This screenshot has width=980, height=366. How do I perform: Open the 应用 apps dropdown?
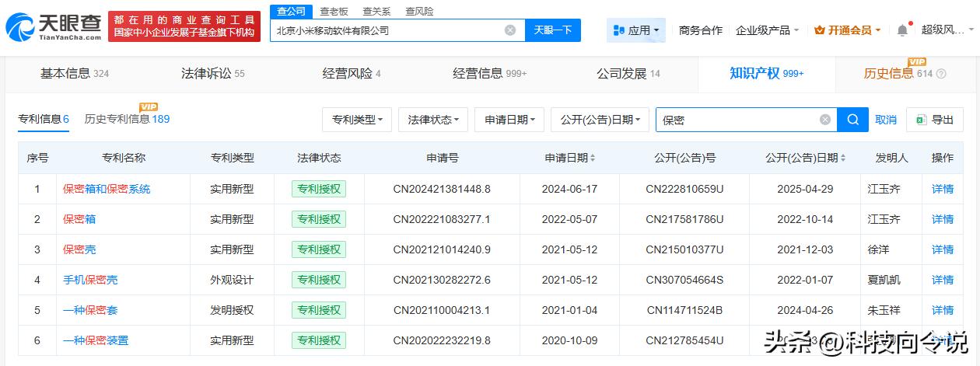coord(636,30)
